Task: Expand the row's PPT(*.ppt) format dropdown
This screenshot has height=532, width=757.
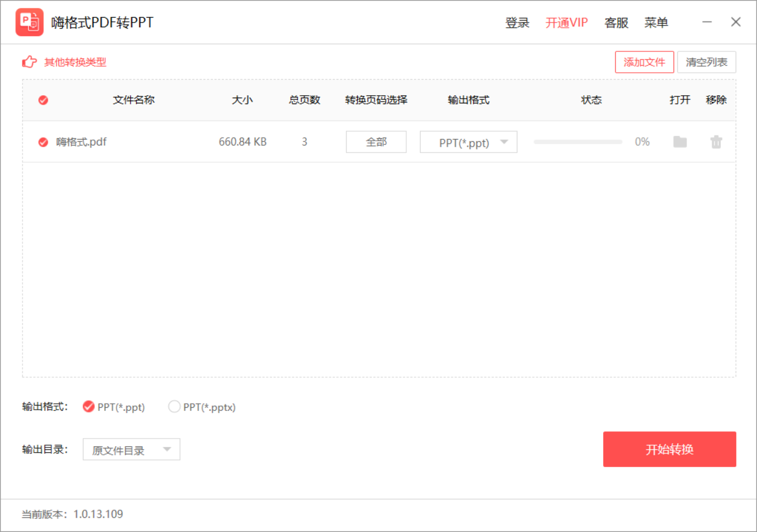Action: pyautogui.click(x=468, y=142)
